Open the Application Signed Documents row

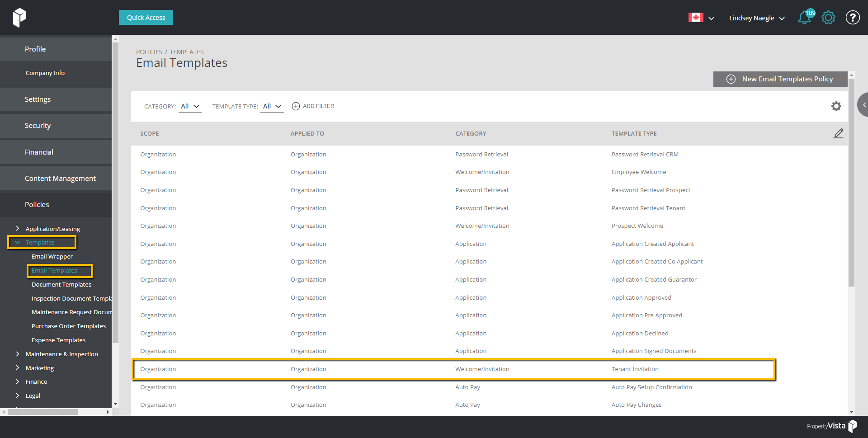pos(489,351)
